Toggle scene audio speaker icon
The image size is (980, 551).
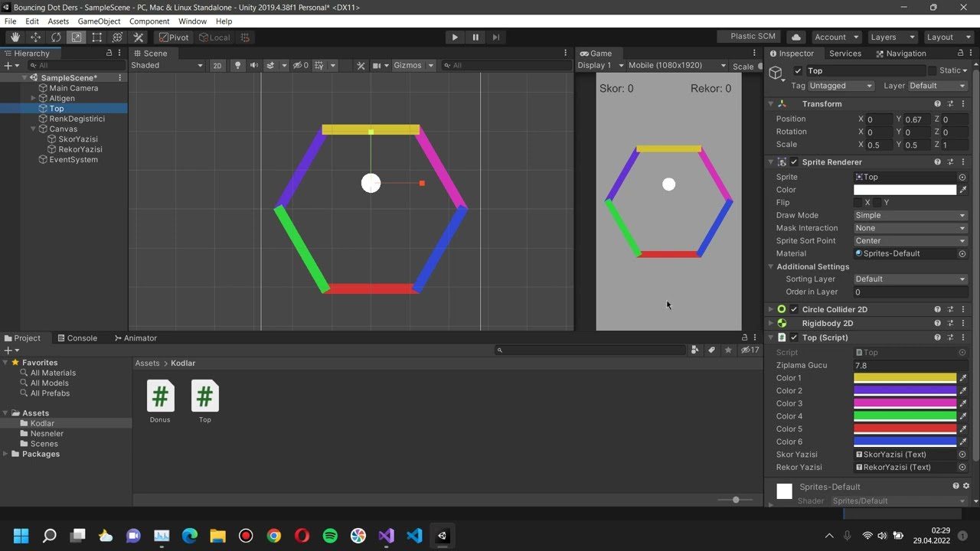254,65
